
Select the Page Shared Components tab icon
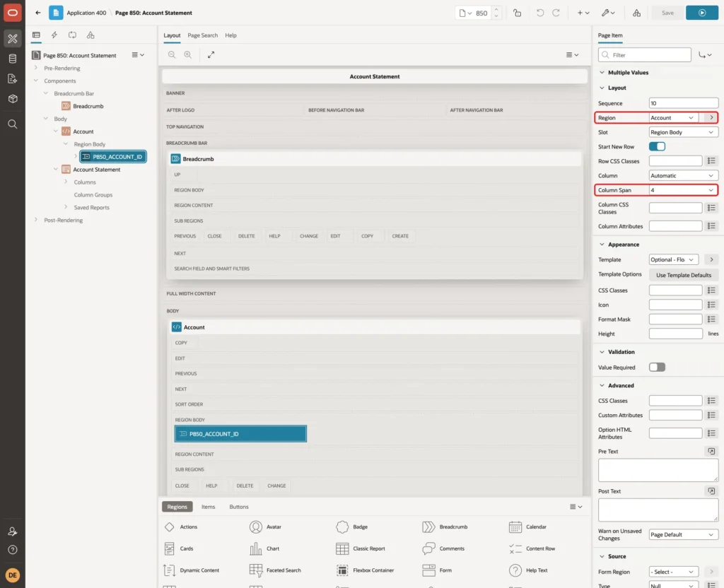pyautogui.click(x=90, y=35)
